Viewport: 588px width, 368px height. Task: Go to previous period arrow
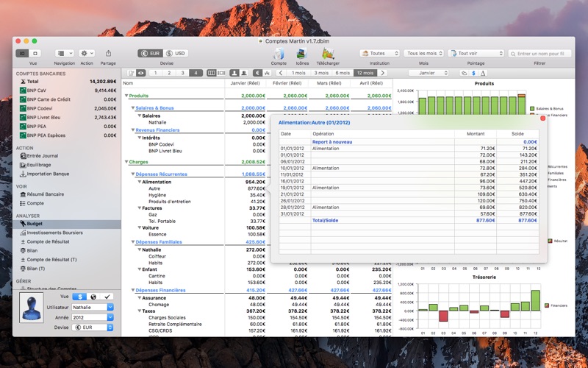[x=281, y=73]
